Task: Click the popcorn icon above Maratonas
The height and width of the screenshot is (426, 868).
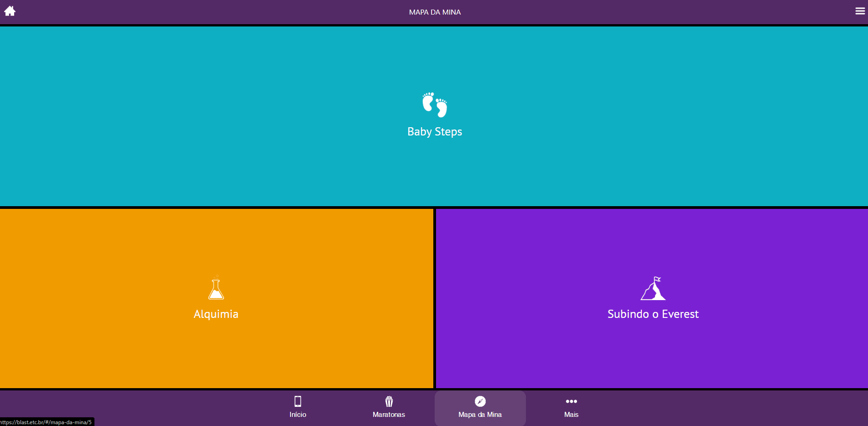Action: [389, 401]
